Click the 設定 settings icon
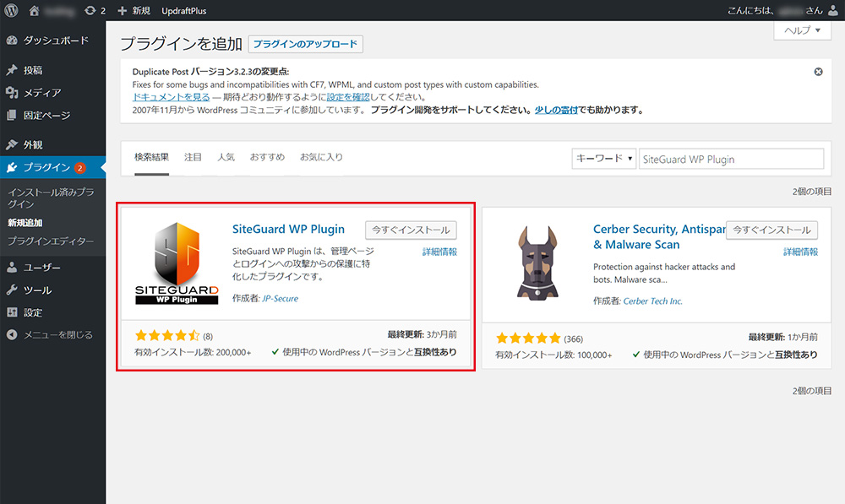The height and width of the screenshot is (504, 845). tap(12, 312)
